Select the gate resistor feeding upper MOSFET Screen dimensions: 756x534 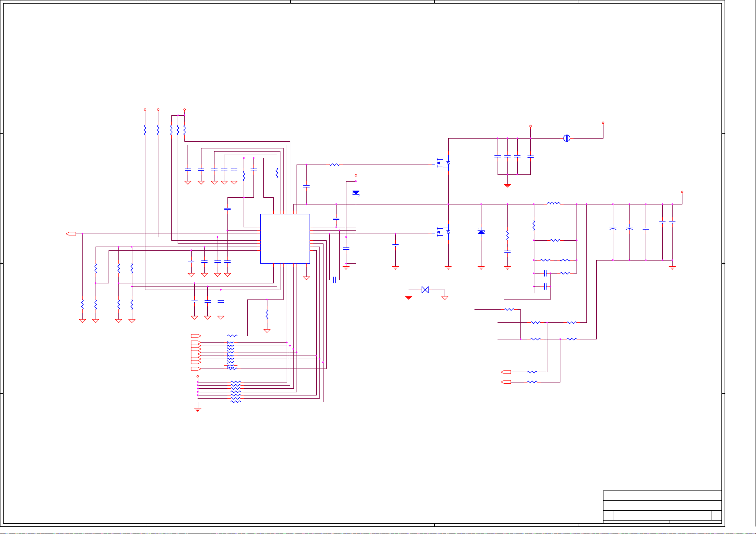334,165
